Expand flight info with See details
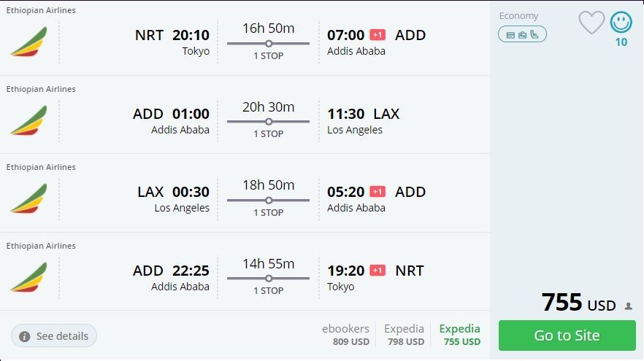 (54, 336)
